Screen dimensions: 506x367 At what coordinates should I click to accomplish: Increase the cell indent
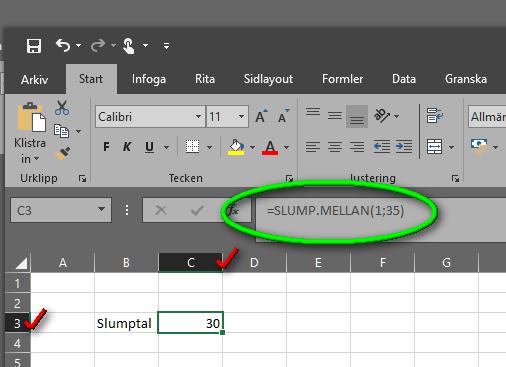click(x=404, y=147)
